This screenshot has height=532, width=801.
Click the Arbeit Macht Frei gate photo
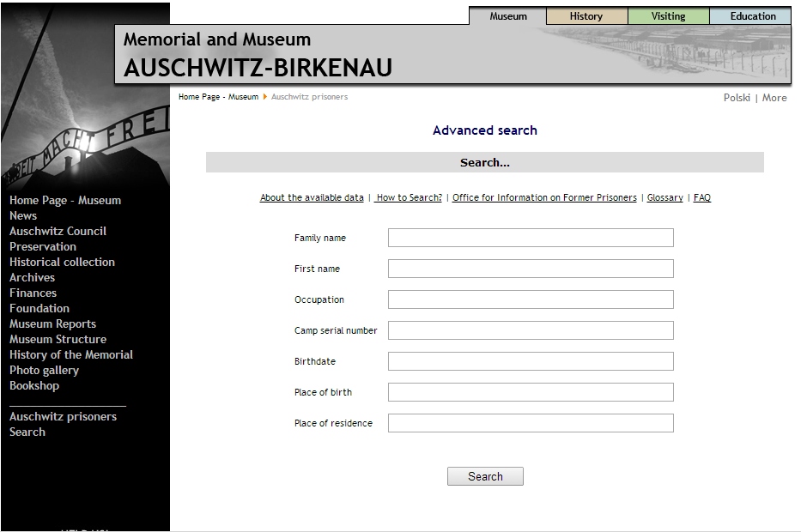click(85, 97)
